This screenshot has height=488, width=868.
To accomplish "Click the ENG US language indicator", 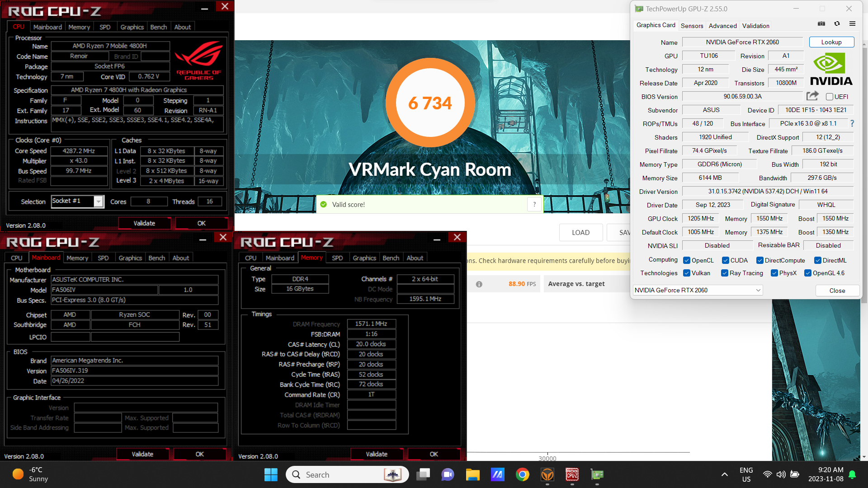I will 746,474.
